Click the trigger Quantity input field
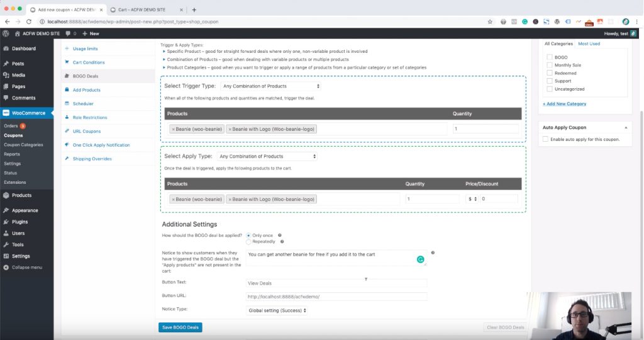The image size is (644, 340). [486, 129]
